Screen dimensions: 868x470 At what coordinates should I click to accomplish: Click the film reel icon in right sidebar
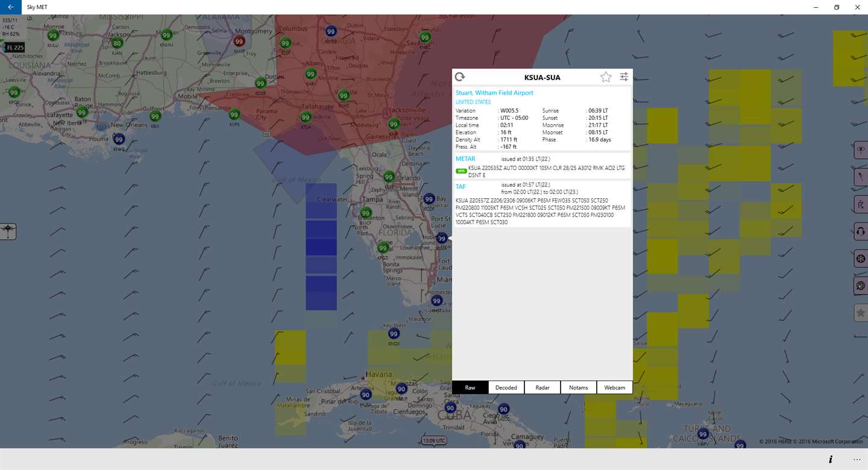pos(861,259)
